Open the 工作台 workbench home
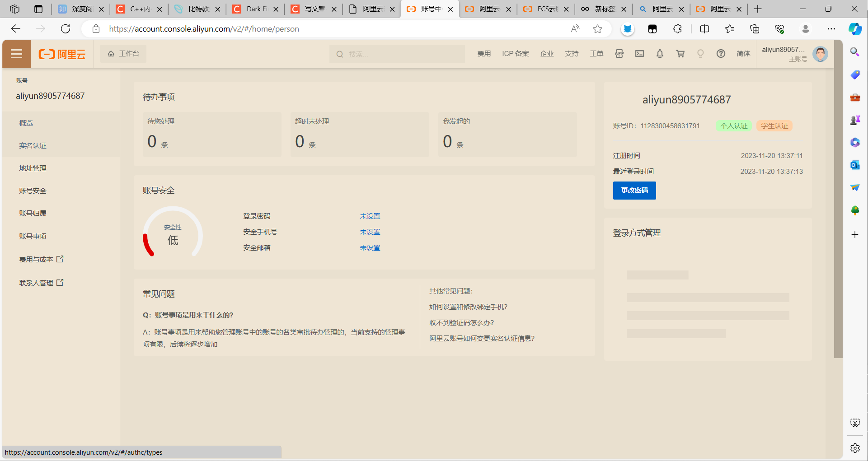 [123, 54]
